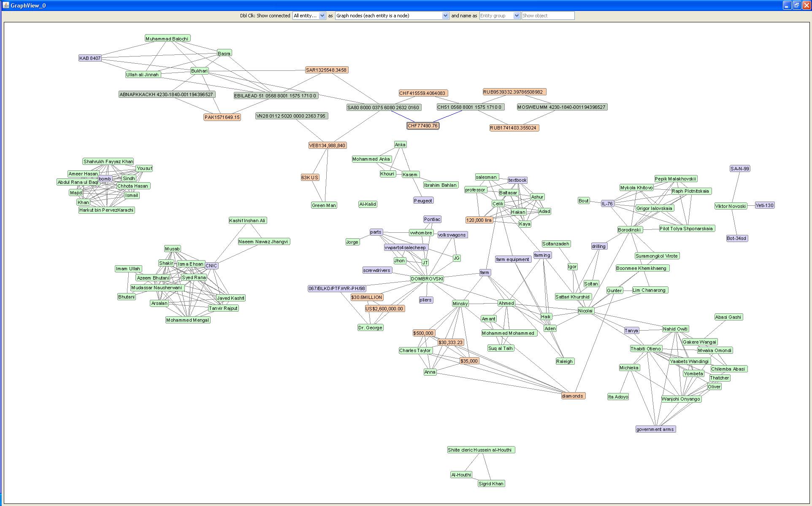Select the Sigrid Khan node
812x506 pixels.
coord(491,484)
